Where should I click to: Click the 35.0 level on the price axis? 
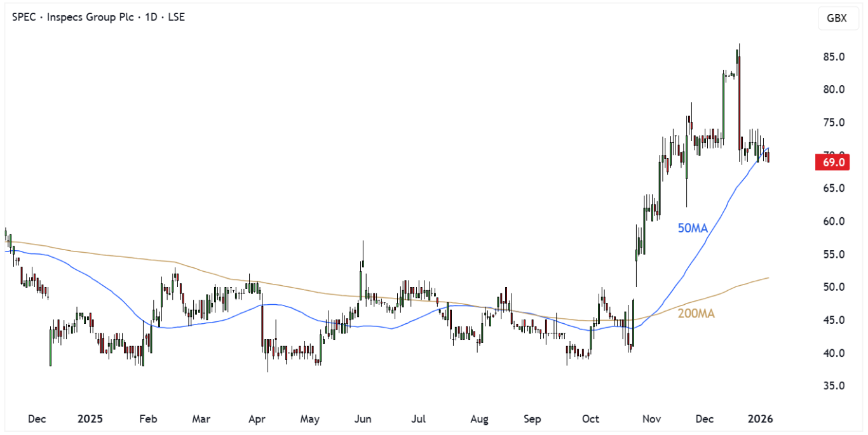pos(832,386)
